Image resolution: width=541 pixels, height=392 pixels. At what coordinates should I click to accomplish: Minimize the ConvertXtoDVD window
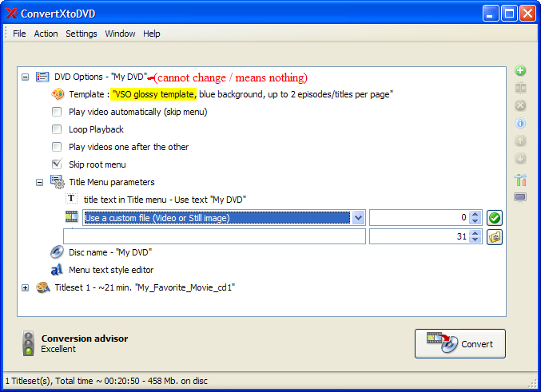pyautogui.click(x=491, y=14)
